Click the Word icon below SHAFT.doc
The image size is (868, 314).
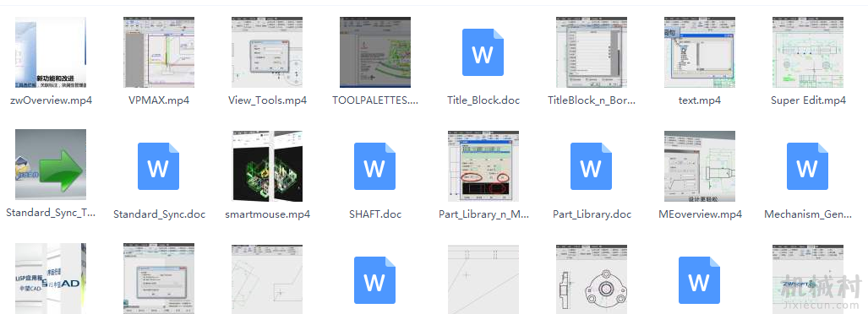click(374, 279)
